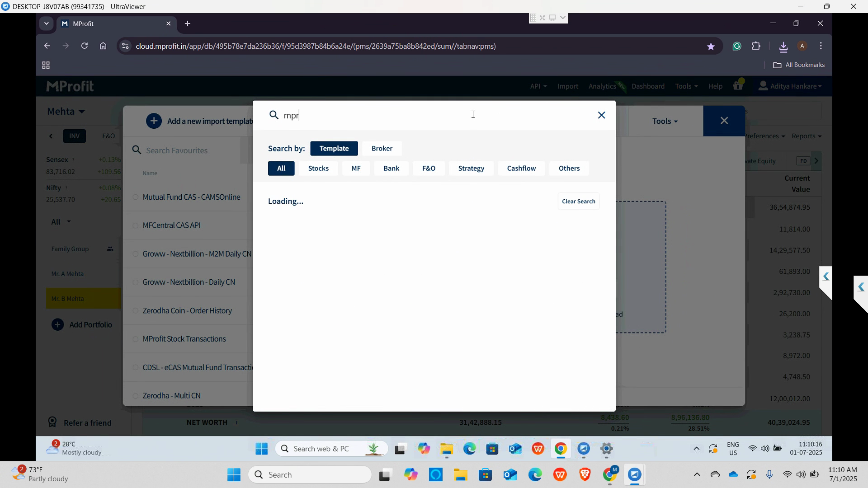Select MFCentral CAS API radio button
Image resolution: width=868 pixels, height=488 pixels.
[x=135, y=225]
